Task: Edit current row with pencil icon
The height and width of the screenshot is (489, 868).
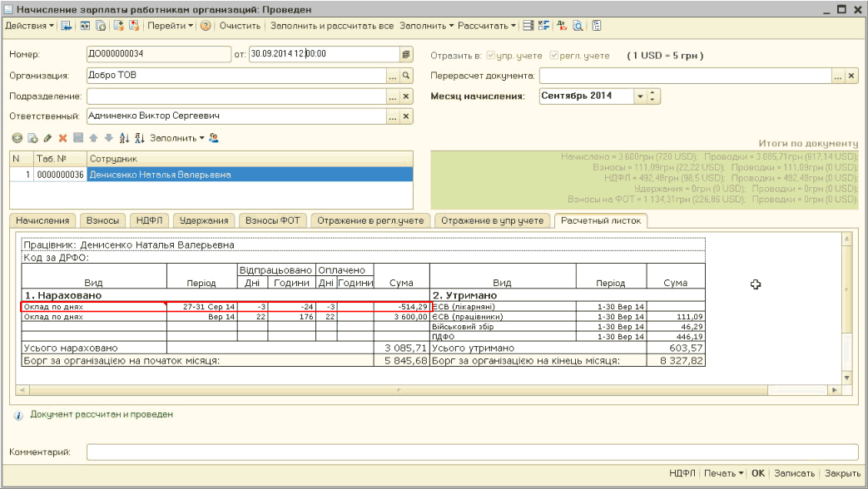Action: [x=47, y=138]
